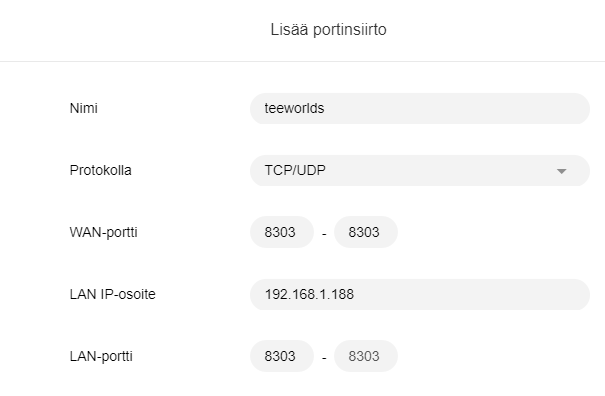Click the LAN-portti label
The height and width of the screenshot is (396, 605).
pyautogui.click(x=101, y=356)
